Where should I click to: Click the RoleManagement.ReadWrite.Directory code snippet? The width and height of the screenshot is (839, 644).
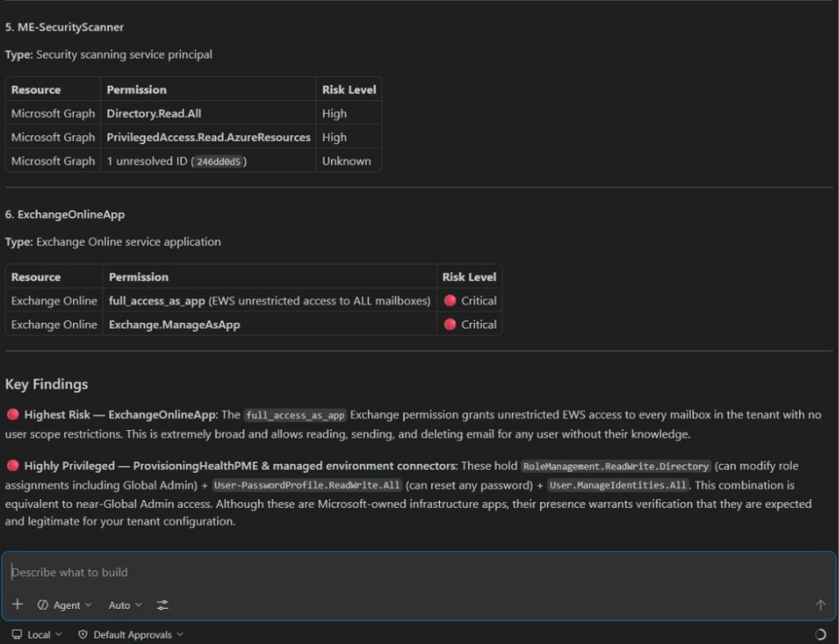coord(616,466)
